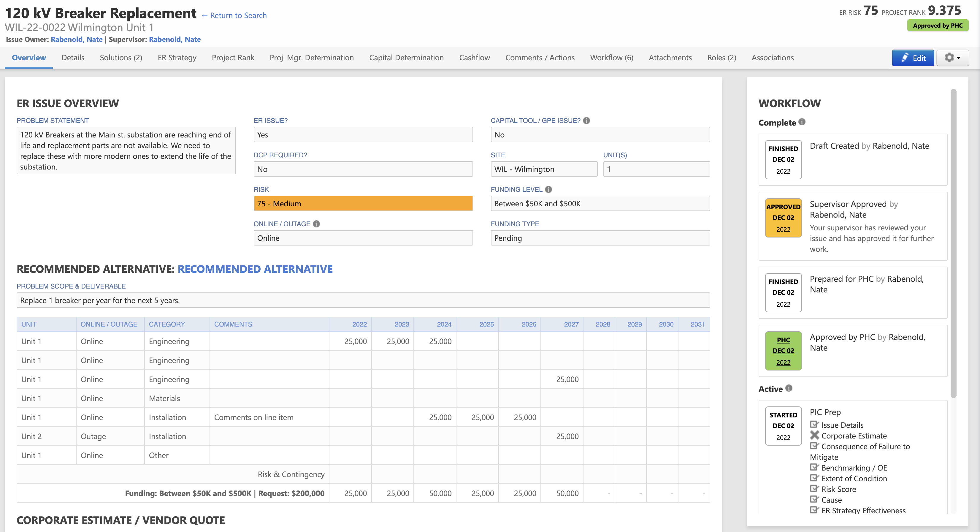Click the X icon next to Corporate Estimate

point(814,435)
